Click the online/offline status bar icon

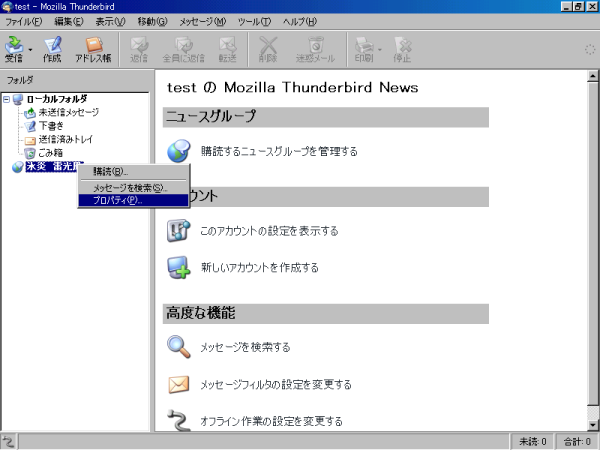(8, 442)
